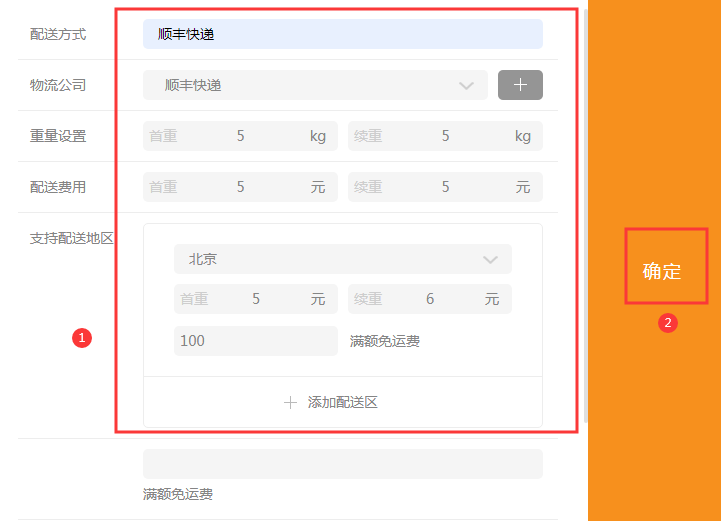The width and height of the screenshot is (721, 521).
Task: Edit the 北京 region 首重 fee field
Action: (255, 299)
